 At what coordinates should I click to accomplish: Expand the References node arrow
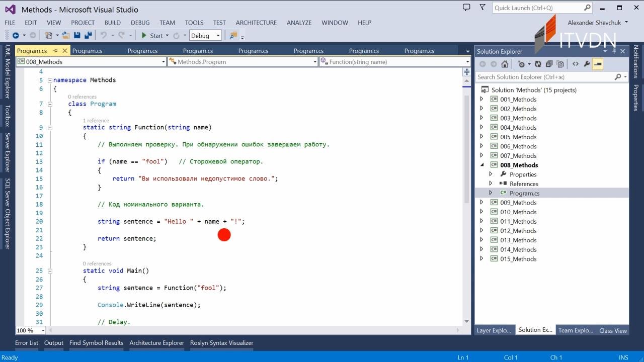click(491, 184)
